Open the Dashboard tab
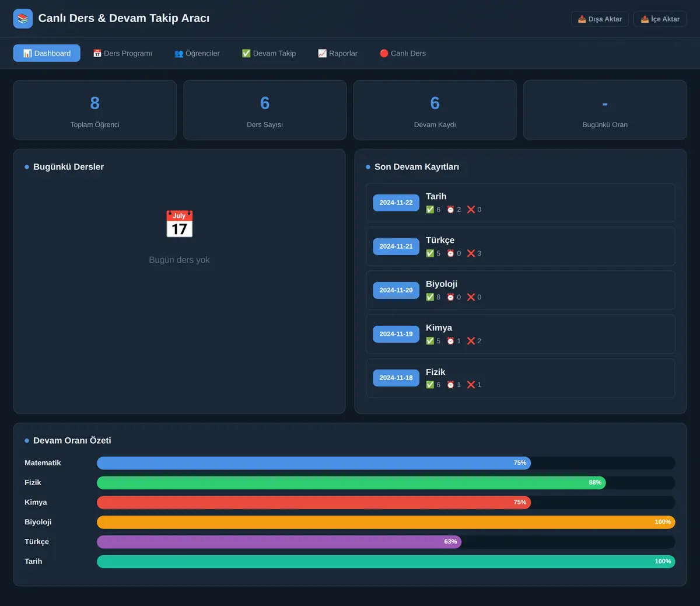This screenshot has width=700, height=606. coord(47,53)
